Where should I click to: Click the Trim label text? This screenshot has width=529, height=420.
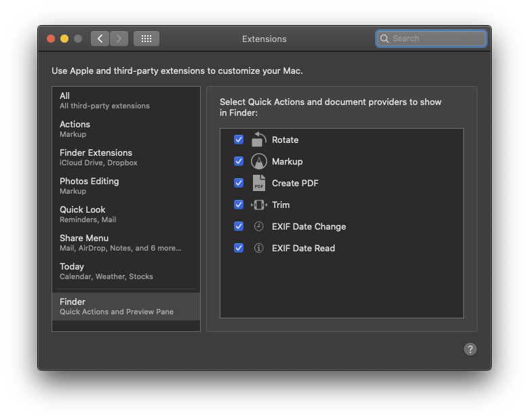[281, 205]
